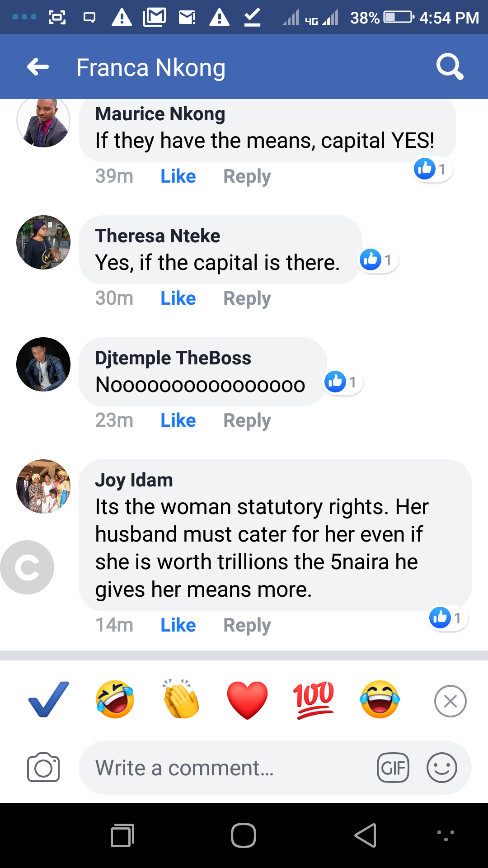Open search with the magnifier icon
This screenshot has width=488, height=868.
pos(450,67)
